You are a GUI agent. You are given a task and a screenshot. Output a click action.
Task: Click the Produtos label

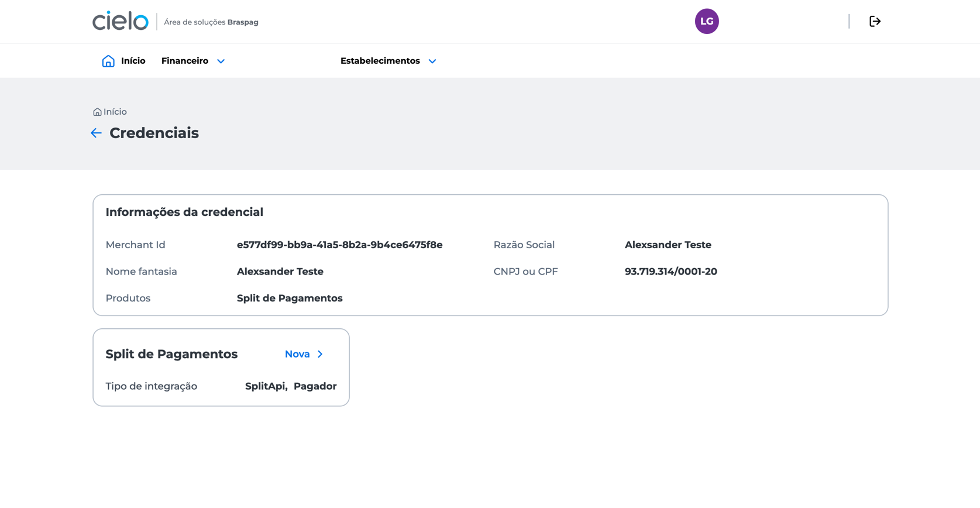pos(128,298)
